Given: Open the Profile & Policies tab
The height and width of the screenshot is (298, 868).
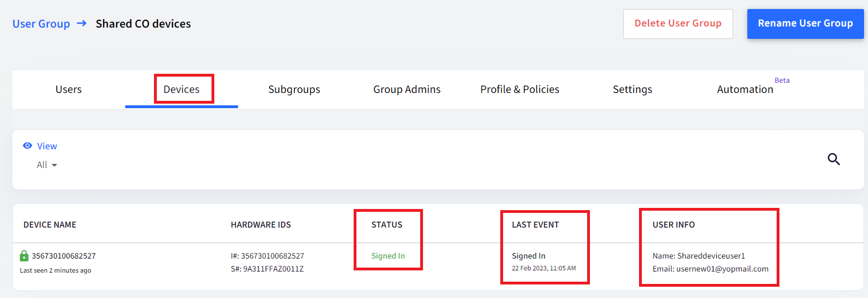Looking at the screenshot, I should pyautogui.click(x=520, y=89).
